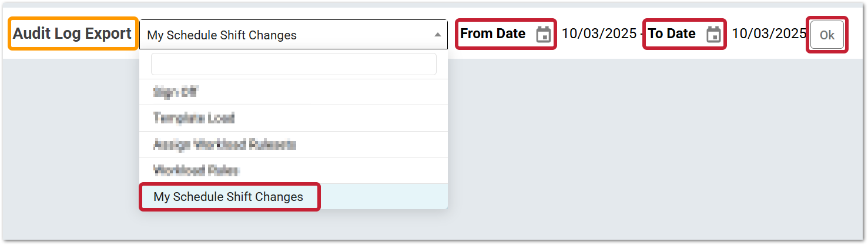Open the From Date calendar icon
Screen dimensions: 868x245
click(x=544, y=34)
